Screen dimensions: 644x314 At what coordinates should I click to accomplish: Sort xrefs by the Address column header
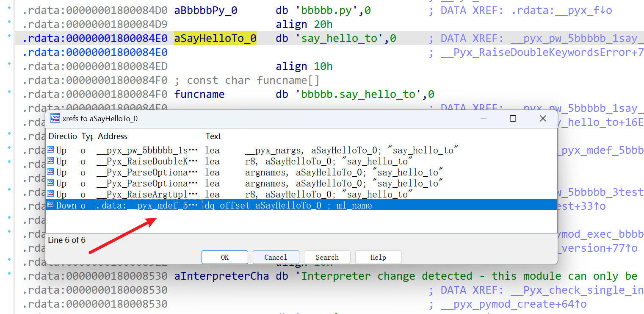coord(149,136)
